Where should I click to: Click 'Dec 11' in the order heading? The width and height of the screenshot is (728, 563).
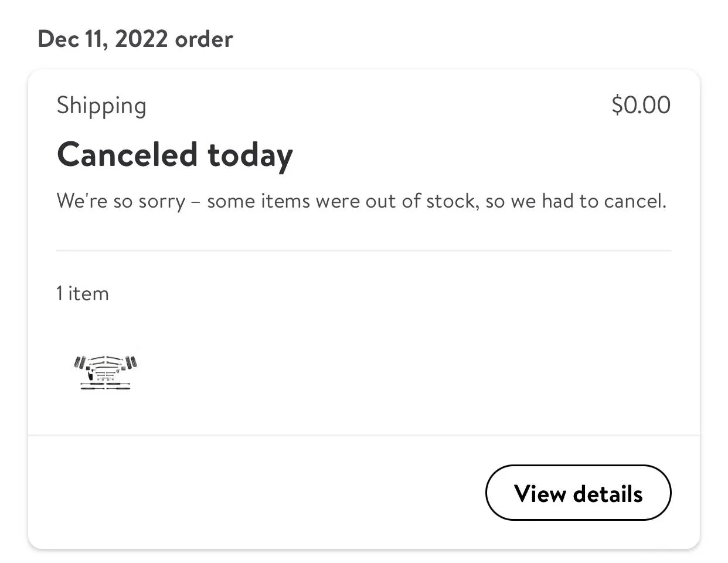click(x=73, y=39)
